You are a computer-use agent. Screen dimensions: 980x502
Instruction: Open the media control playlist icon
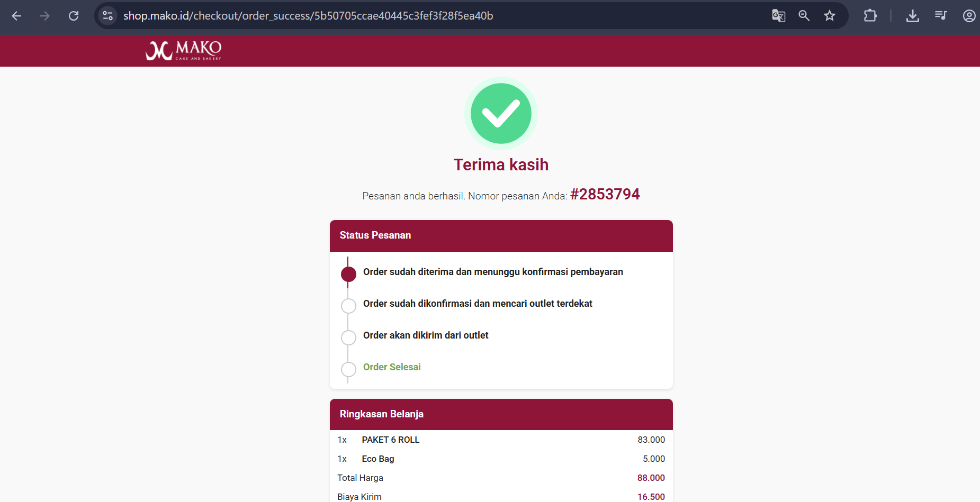tap(941, 16)
